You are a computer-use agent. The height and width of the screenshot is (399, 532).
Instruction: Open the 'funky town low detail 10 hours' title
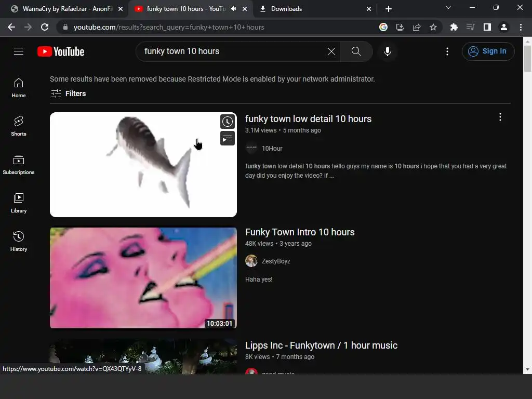(308, 119)
